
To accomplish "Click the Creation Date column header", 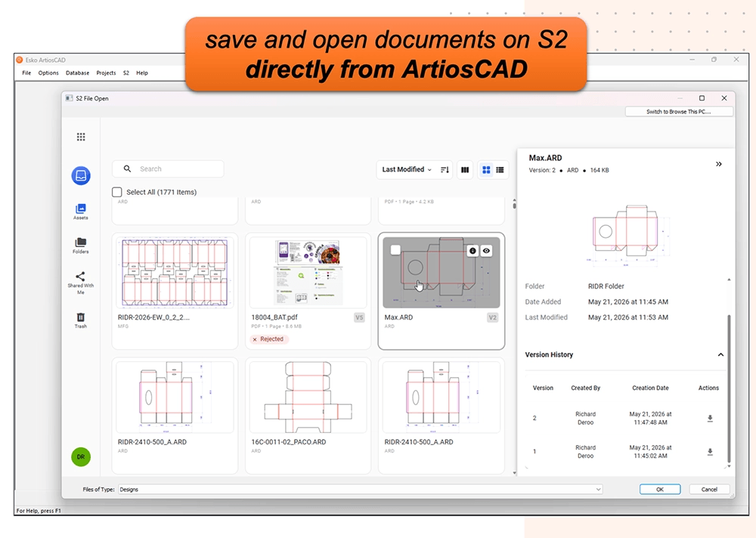I will point(650,388).
